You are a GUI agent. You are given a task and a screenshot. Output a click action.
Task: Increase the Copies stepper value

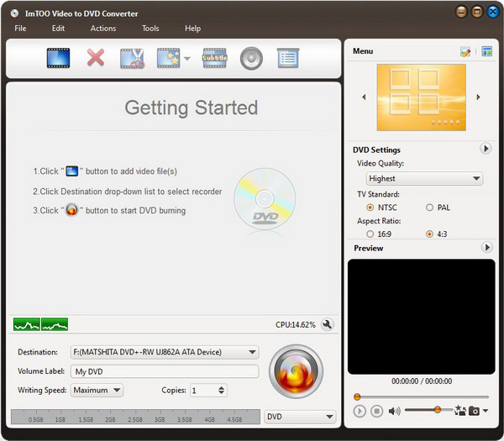point(221,388)
